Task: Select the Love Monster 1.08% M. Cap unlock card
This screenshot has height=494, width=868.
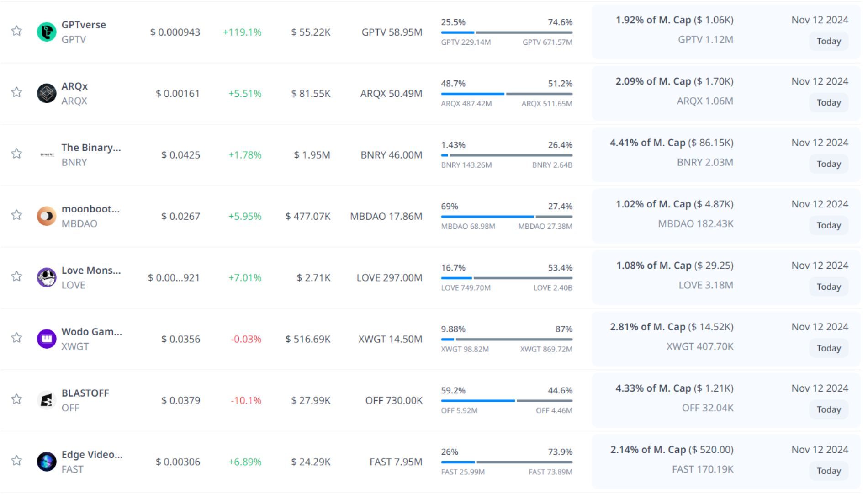Action: (x=726, y=276)
